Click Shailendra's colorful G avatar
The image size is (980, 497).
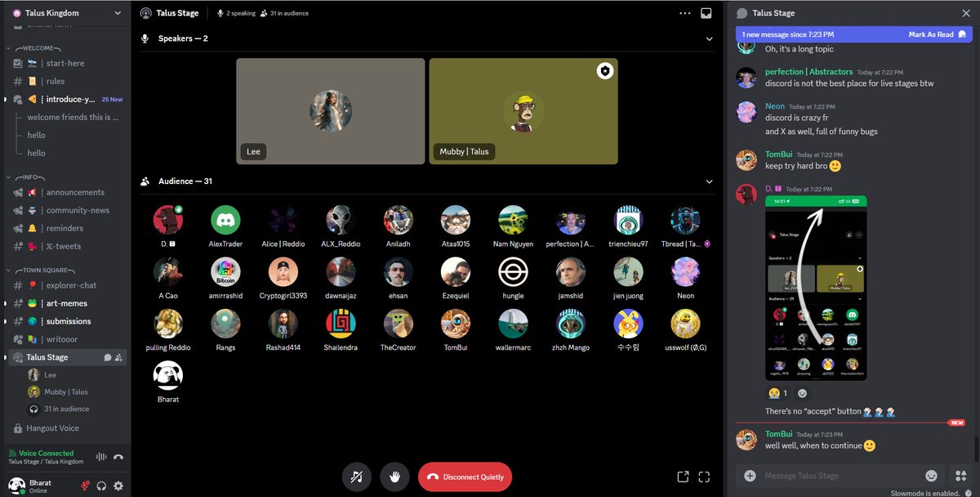pyautogui.click(x=341, y=325)
